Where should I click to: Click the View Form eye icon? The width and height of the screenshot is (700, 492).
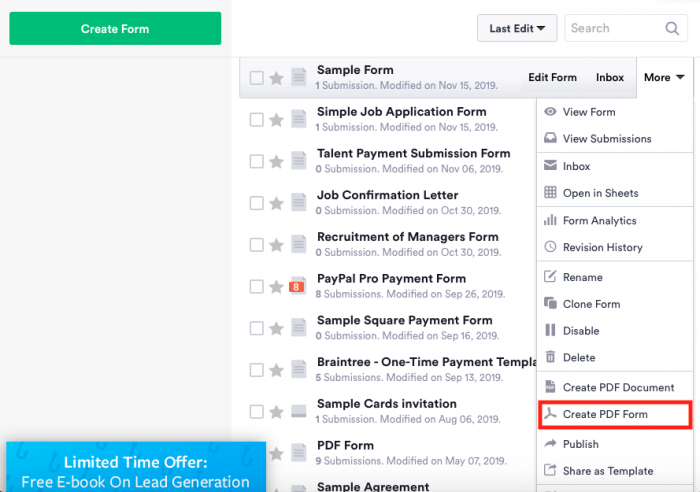tap(550, 112)
